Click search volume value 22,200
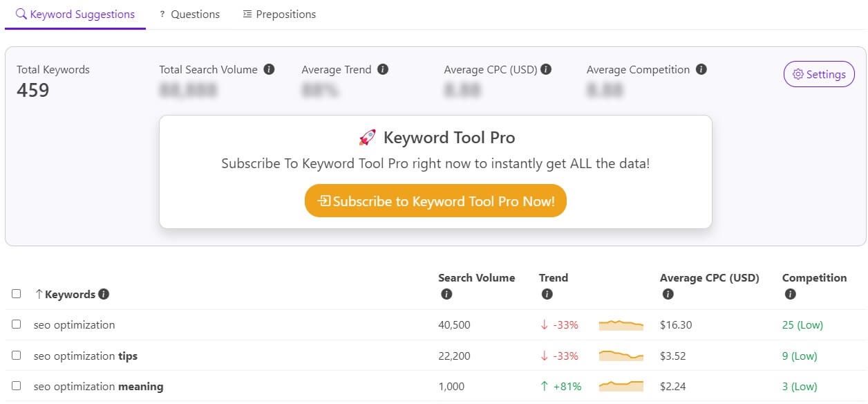 click(x=454, y=356)
